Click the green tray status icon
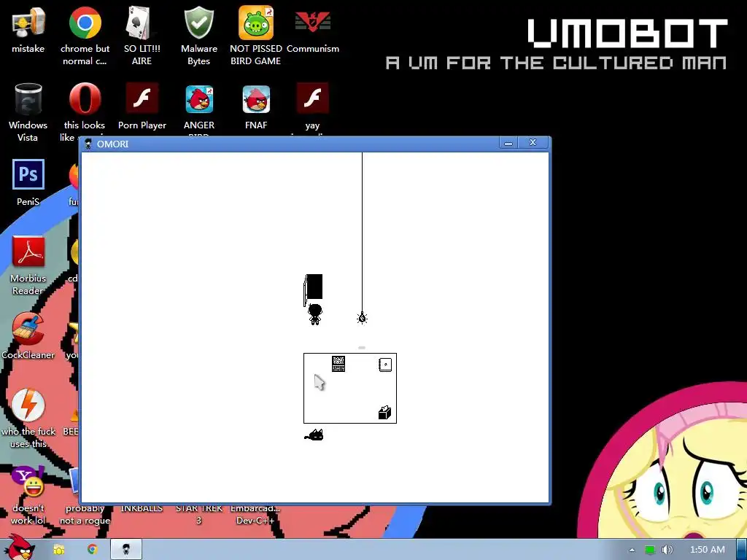 (x=650, y=550)
